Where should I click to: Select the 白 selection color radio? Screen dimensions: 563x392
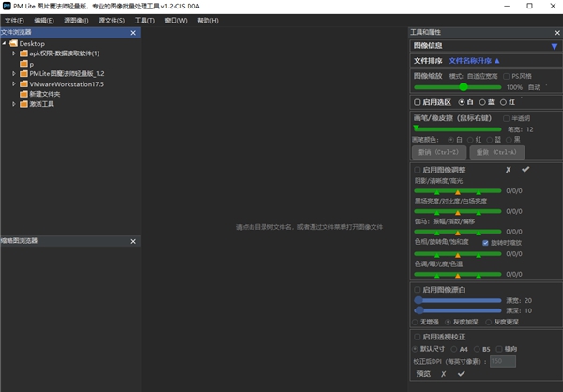pyautogui.click(x=462, y=102)
